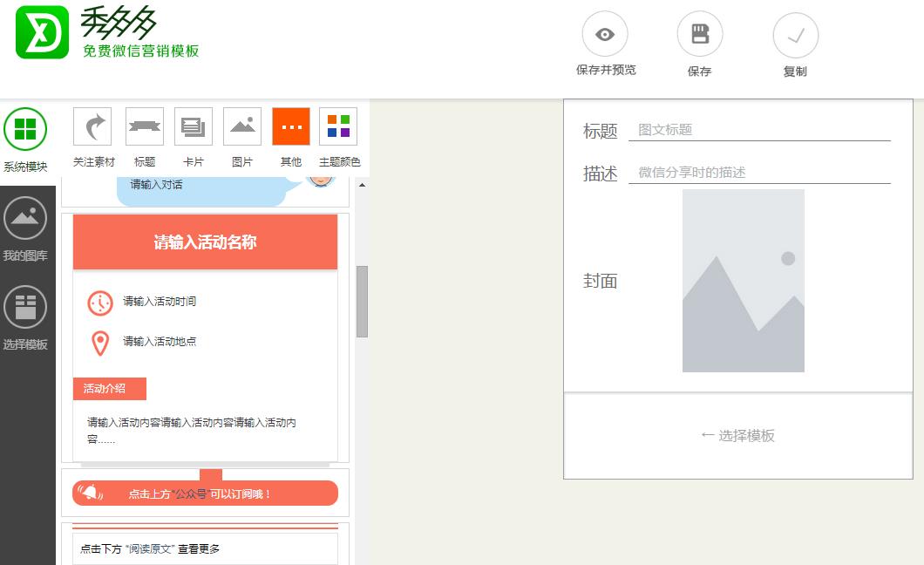
Task: Click the 复制 duplicate icon
Action: coord(795,35)
